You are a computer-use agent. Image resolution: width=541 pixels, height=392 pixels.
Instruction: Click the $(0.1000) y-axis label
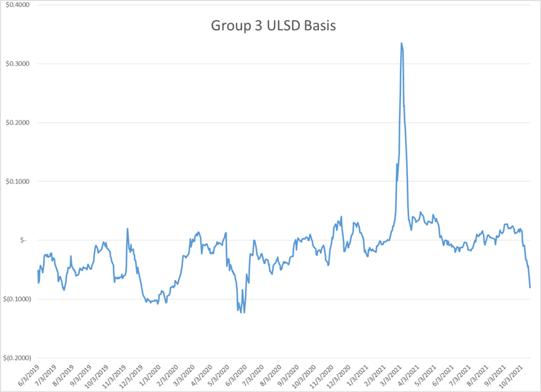pos(17,299)
